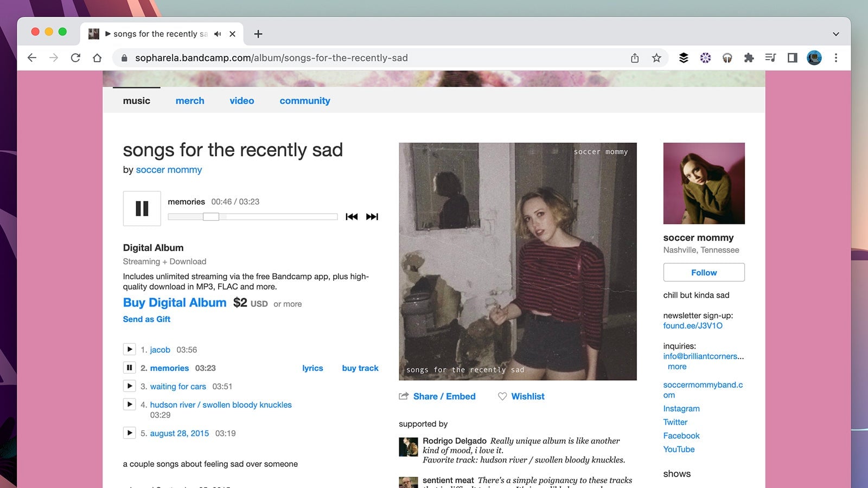Open Chrome's side panel icon

[x=793, y=57]
